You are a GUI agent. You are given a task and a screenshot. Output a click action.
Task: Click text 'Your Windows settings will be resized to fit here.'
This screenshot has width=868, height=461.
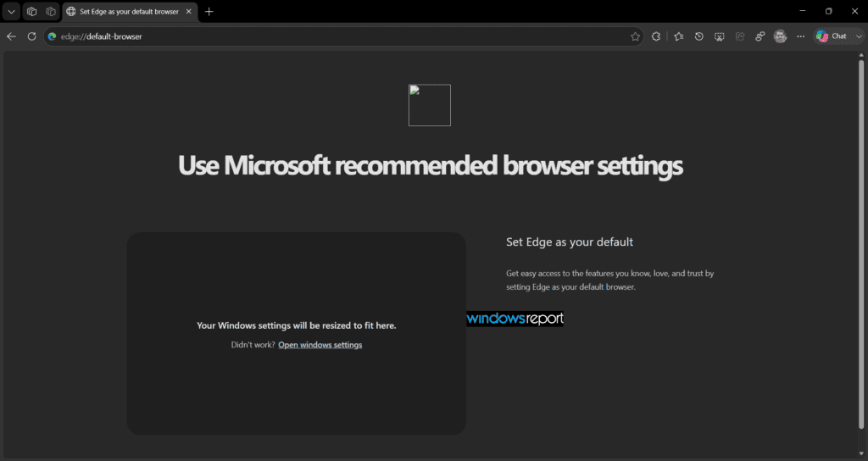tap(297, 325)
